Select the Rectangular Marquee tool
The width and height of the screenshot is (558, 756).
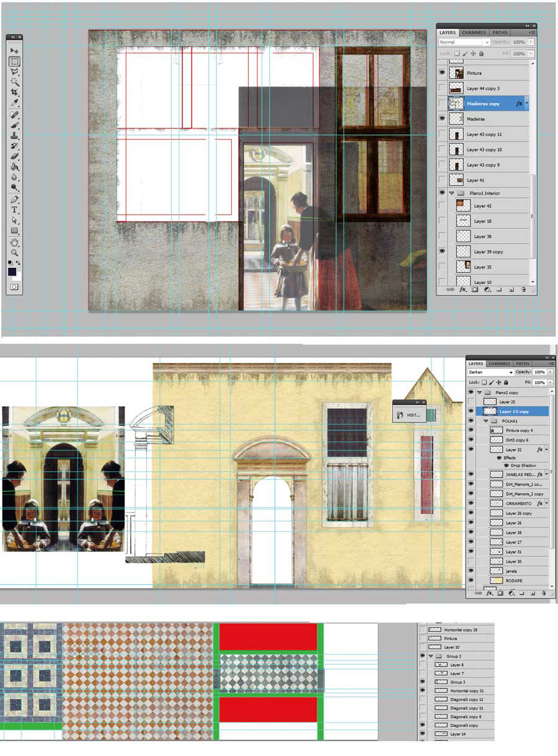(14, 61)
